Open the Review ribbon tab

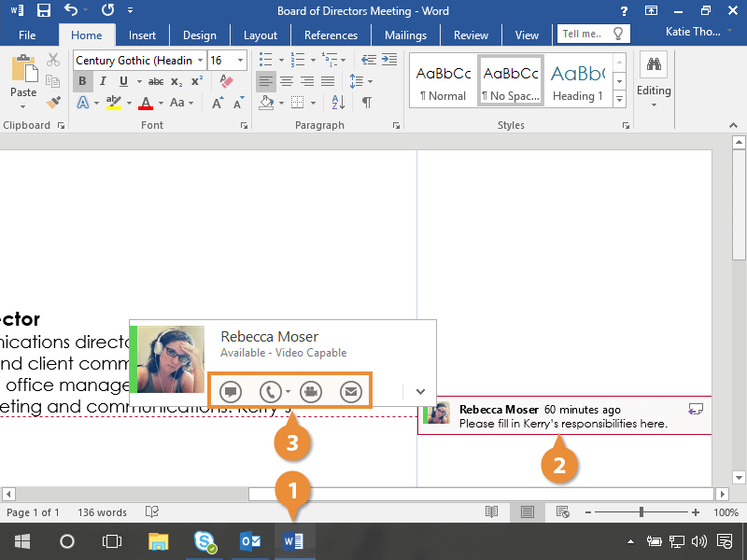pos(471,35)
